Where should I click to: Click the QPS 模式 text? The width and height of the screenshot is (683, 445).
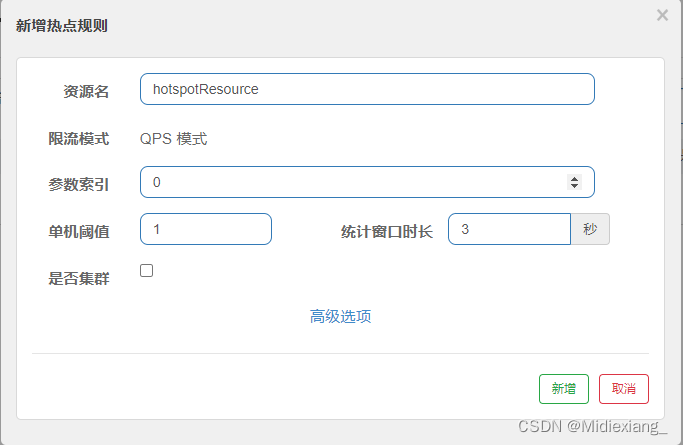pyautogui.click(x=173, y=139)
